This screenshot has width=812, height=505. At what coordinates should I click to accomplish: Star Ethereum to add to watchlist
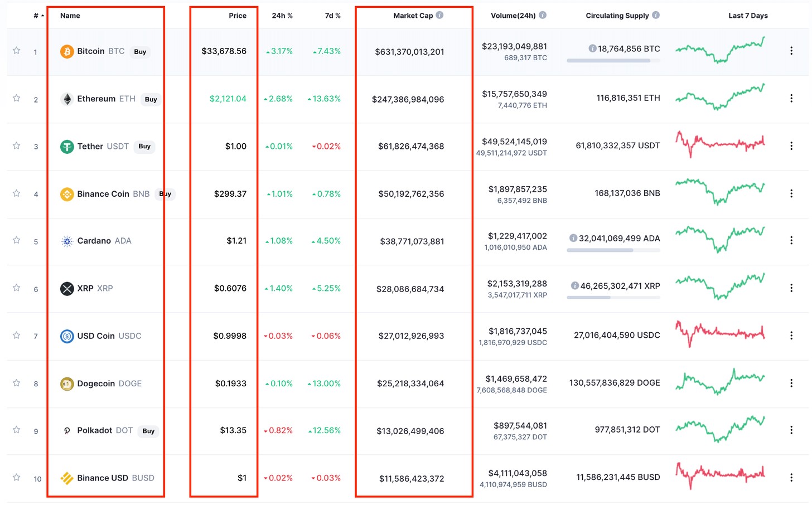click(17, 98)
